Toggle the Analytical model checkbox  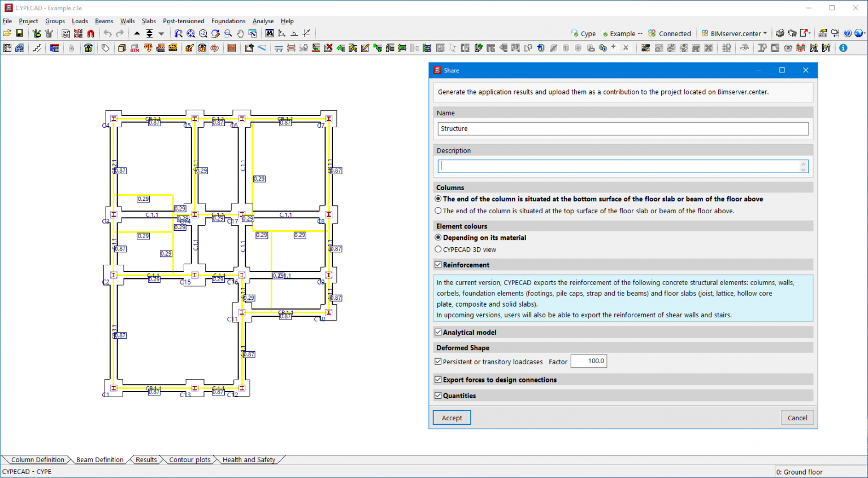click(438, 332)
